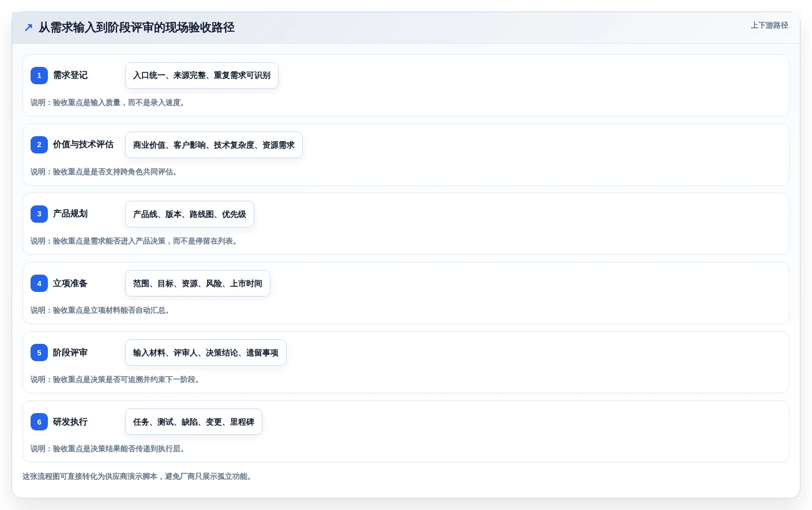The width and height of the screenshot is (812, 510).
Task: Click the footer sentence about 供应商演示脚本
Action: point(137,477)
